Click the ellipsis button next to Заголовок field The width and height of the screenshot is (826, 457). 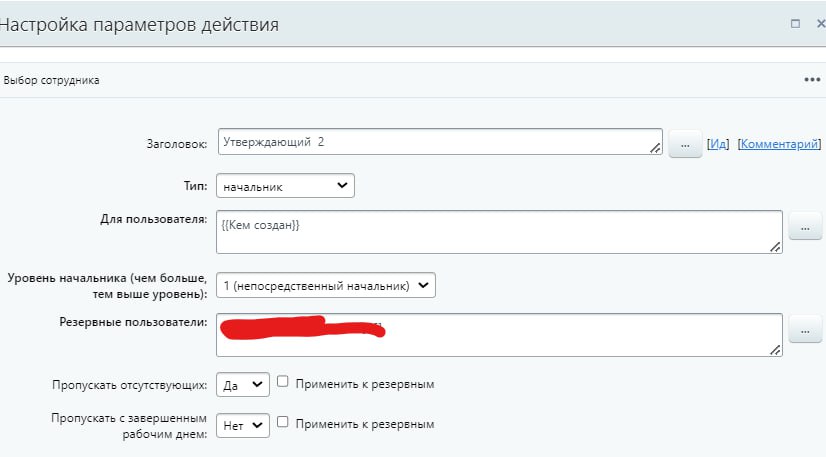point(684,144)
